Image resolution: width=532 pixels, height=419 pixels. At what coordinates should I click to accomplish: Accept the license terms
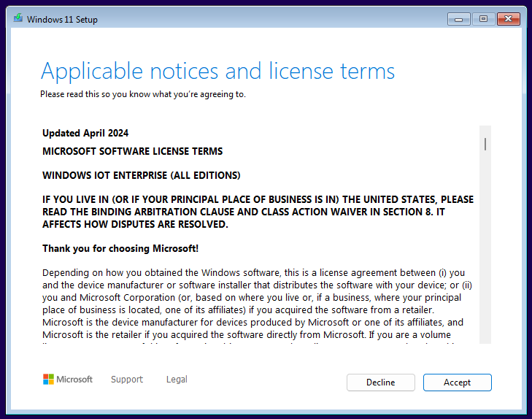[457, 383]
